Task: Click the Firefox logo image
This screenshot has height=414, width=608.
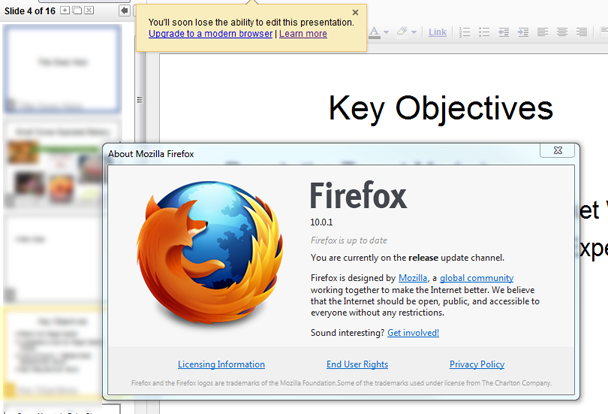Action: (209, 252)
